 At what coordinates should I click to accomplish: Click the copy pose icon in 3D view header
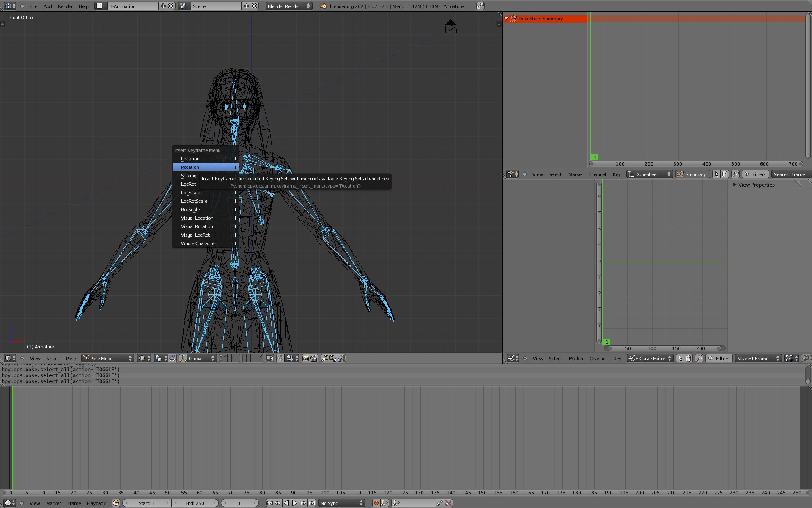click(325, 358)
